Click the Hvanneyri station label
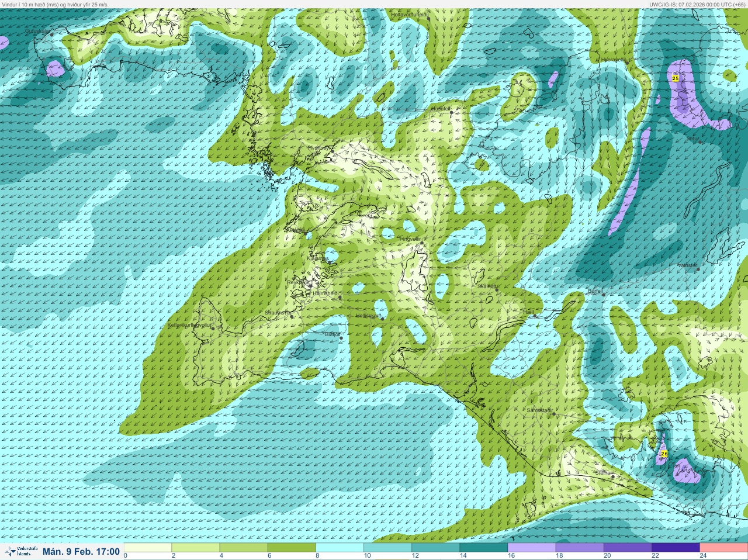Viewport: 748px width, 560px height. point(320,148)
